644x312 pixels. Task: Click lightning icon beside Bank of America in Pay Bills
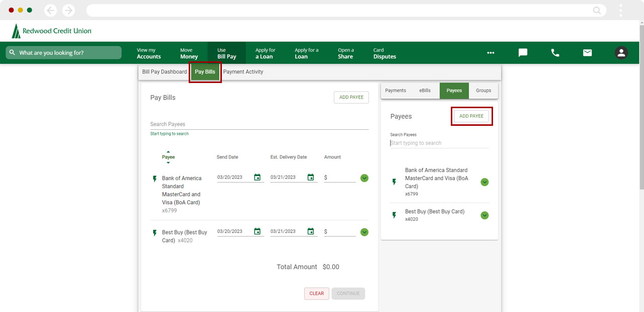[155, 179]
